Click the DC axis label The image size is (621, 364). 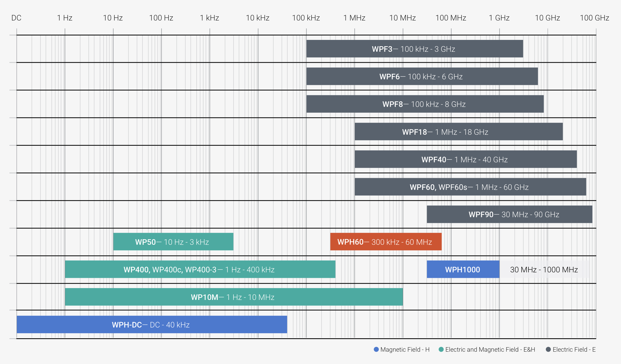(16, 18)
